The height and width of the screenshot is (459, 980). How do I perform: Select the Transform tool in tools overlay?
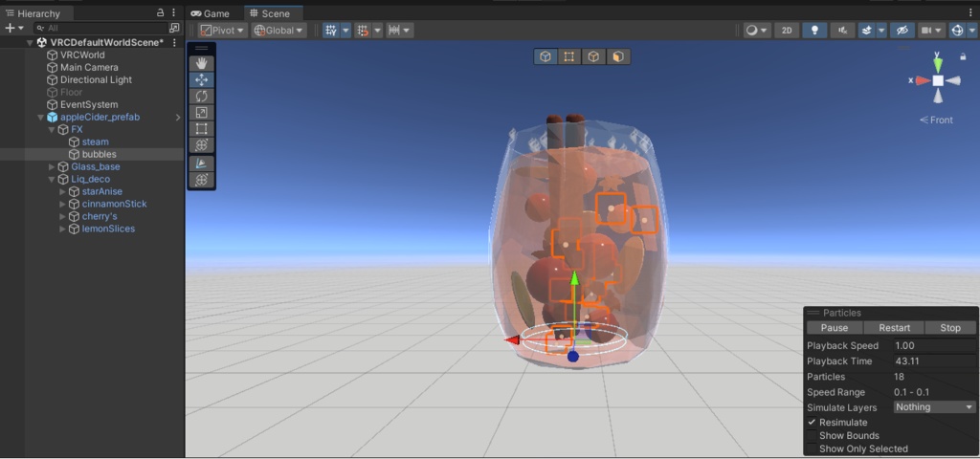point(201,145)
